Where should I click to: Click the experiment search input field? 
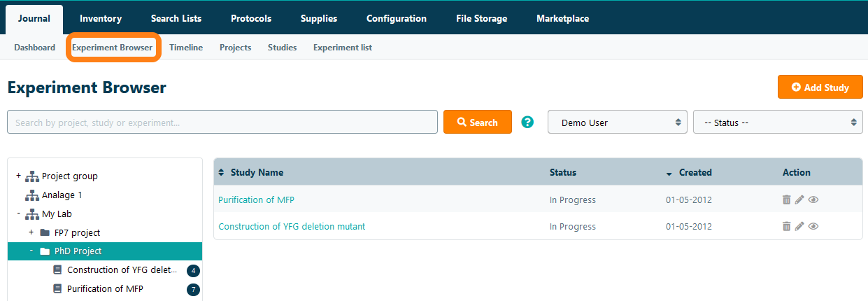[222, 122]
